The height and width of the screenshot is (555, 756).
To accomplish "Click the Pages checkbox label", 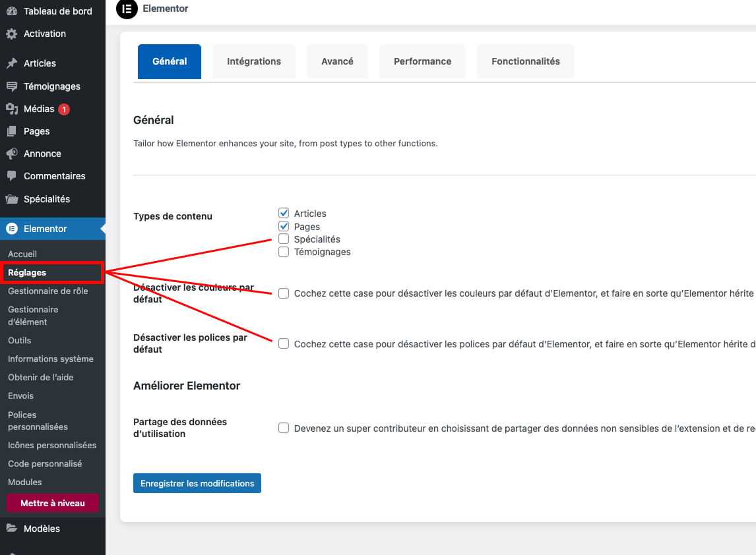I will (x=307, y=227).
